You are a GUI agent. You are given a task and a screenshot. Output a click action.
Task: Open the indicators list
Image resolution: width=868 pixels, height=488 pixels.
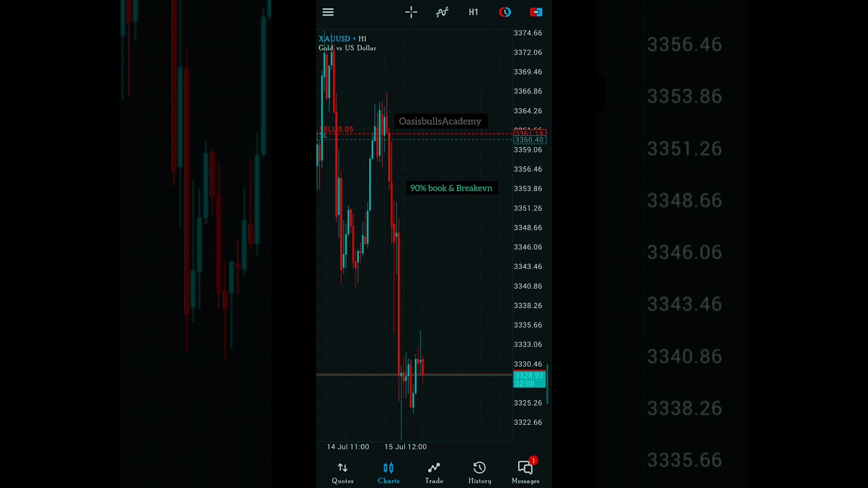[x=442, y=12]
